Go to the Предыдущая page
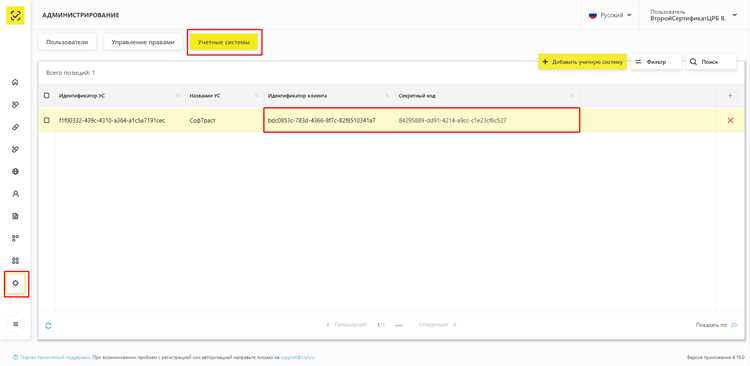The width and height of the screenshot is (750, 366). [x=346, y=325]
